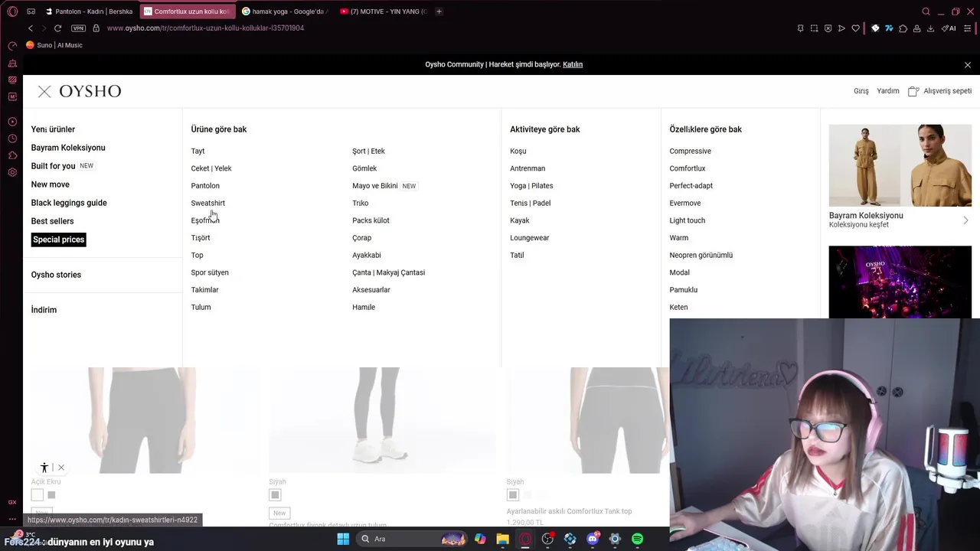Close the accessibility widget
Image resolution: width=980 pixels, height=551 pixels.
pos(61,468)
